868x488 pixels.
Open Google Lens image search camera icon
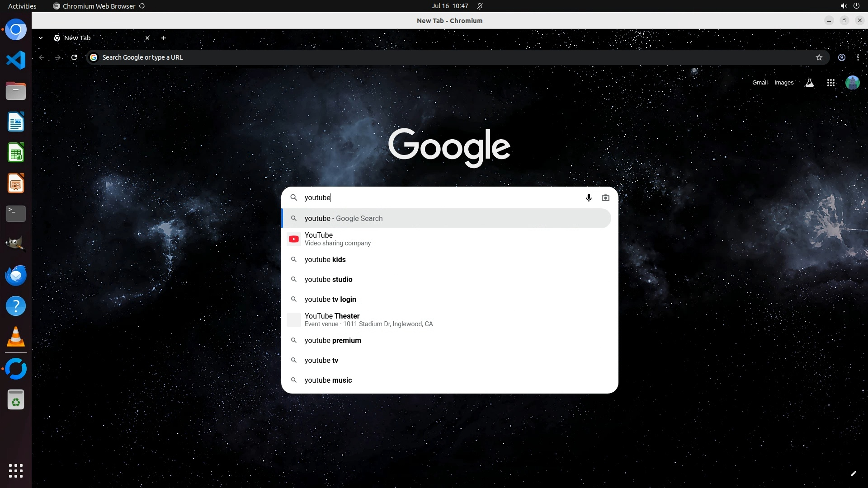click(605, 197)
